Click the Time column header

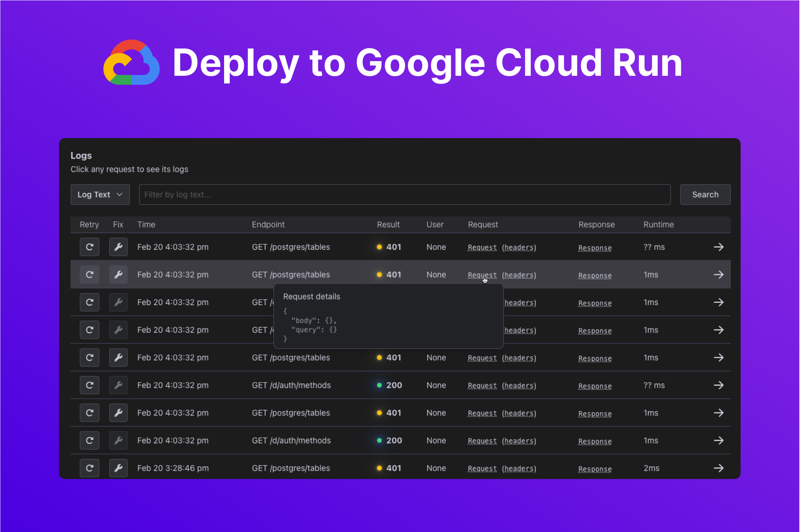[x=146, y=224]
